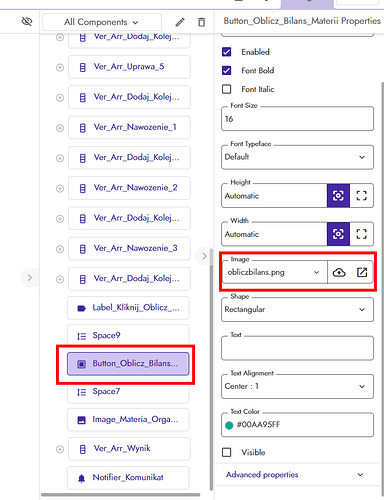Expand Advanced properties section
This screenshot has width=384, height=500.
295,475
